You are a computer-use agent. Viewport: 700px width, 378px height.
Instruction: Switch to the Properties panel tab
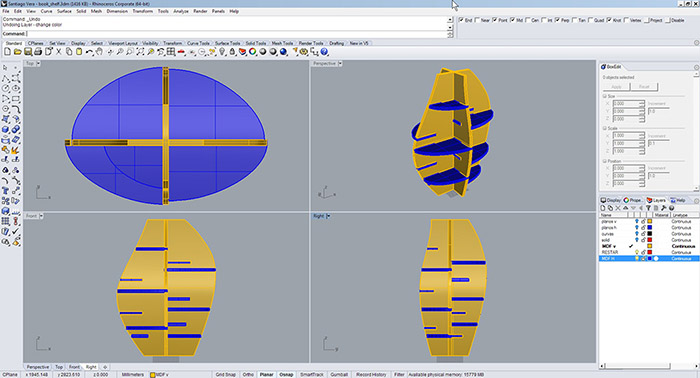(x=633, y=200)
